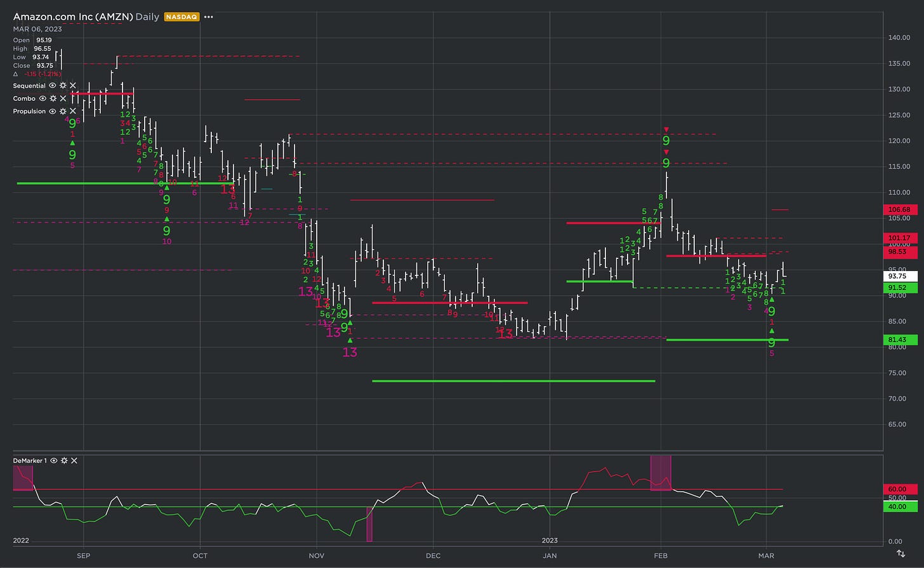924x568 pixels.
Task: Click the 65.00 price axis tick
Action: click(898, 424)
